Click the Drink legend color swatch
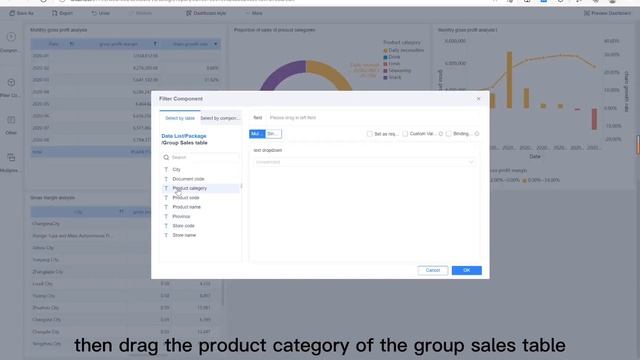The image size is (640, 360). pyautogui.click(x=385, y=58)
